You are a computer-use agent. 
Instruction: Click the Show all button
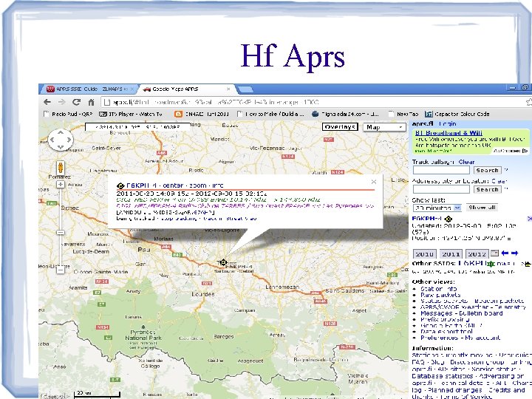(482, 208)
